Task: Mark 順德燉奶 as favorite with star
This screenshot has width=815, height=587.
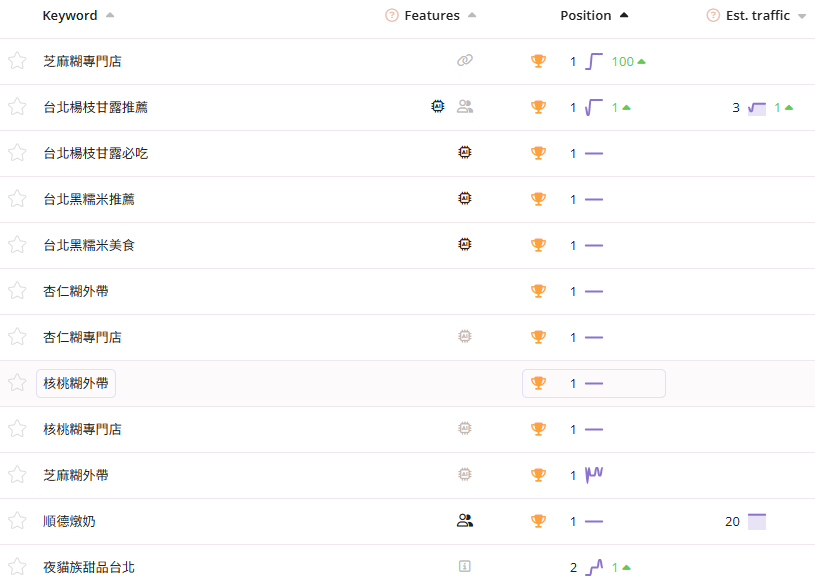Action: (x=17, y=521)
